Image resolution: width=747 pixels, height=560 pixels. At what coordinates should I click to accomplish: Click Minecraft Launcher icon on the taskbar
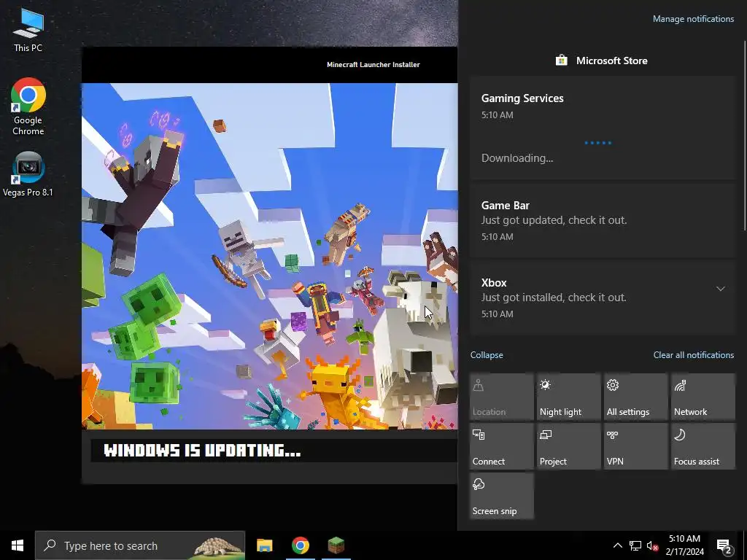click(x=336, y=545)
